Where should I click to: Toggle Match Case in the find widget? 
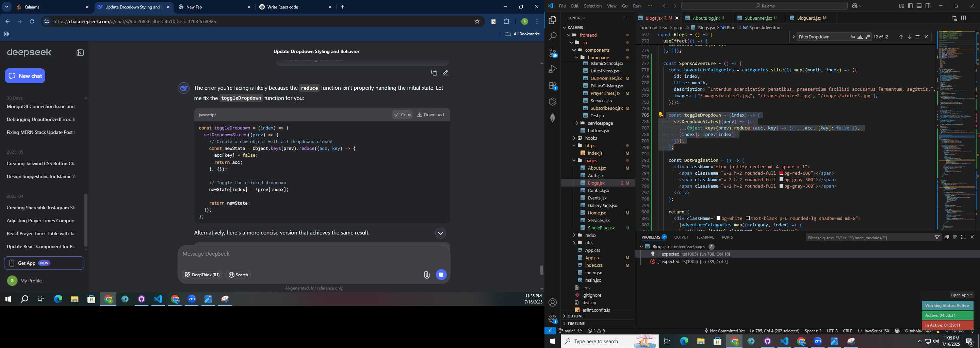click(852, 37)
